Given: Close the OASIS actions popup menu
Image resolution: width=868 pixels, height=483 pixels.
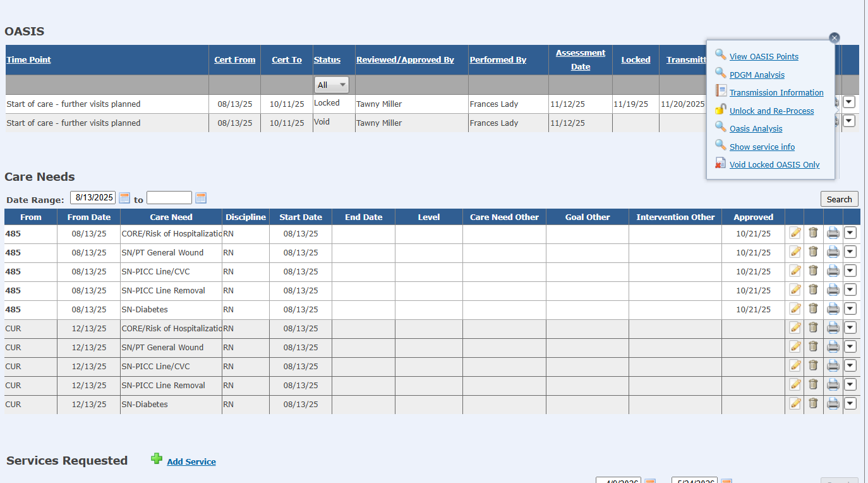Looking at the screenshot, I should 835,38.
